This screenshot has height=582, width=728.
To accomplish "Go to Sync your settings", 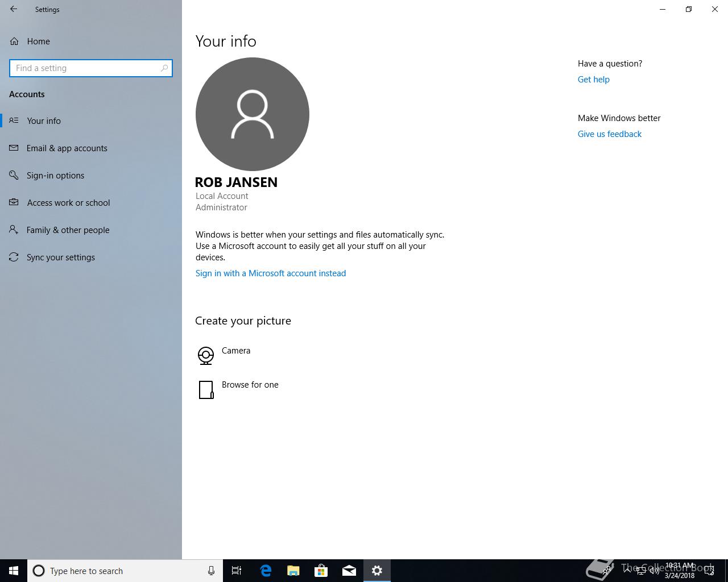I will click(60, 257).
